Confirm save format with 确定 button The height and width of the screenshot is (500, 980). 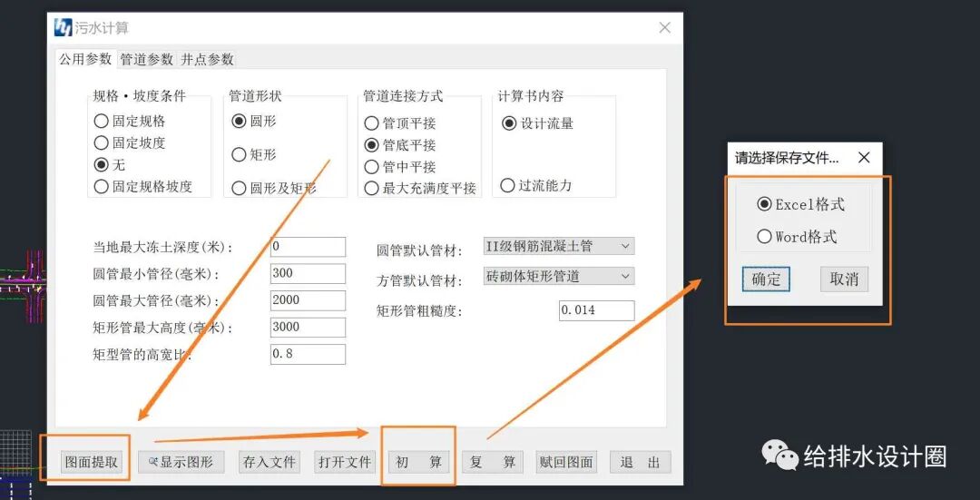pyautogui.click(x=766, y=279)
